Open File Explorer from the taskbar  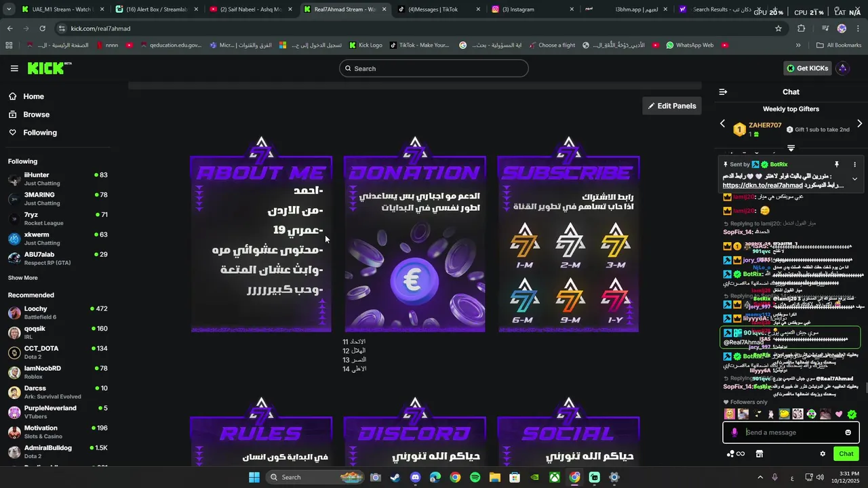click(495, 477)
